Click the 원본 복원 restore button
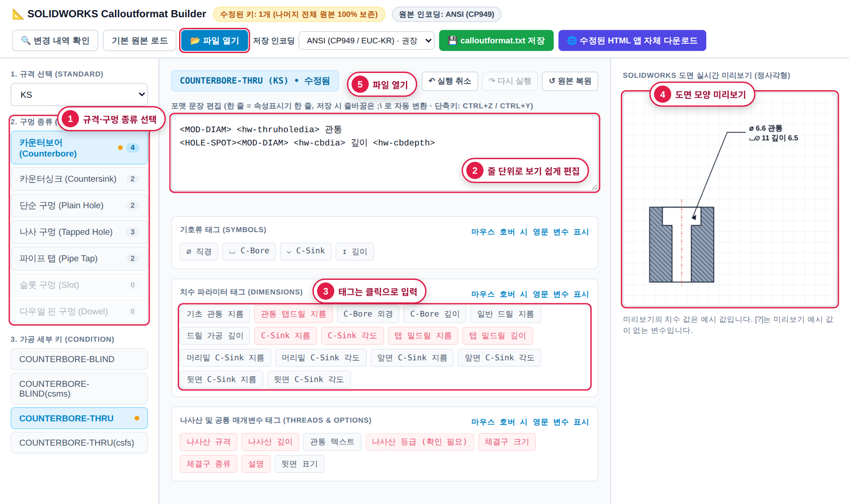This screenshot has height=504, width=849. (570, 81)
